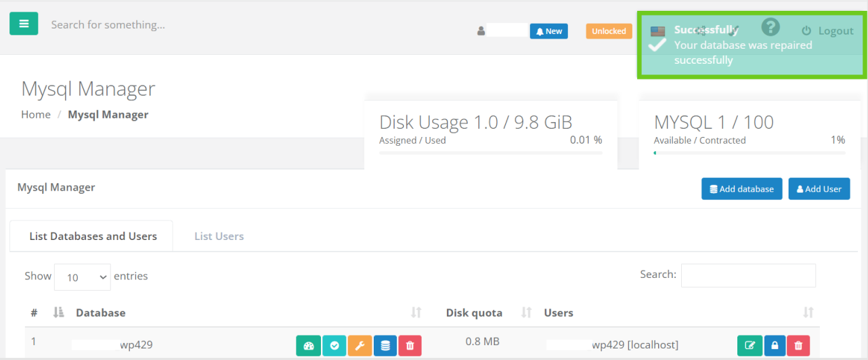Switch to the List Users tab
868x360 pixels.
[x=219, y=236]
